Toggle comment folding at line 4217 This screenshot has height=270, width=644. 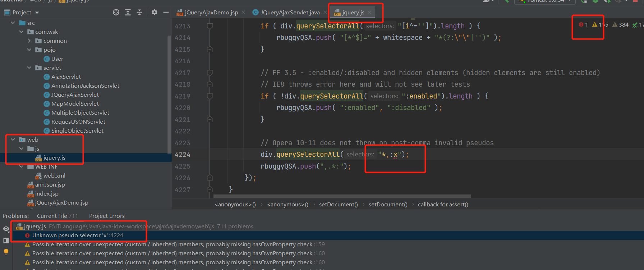[x=210, y=73]
